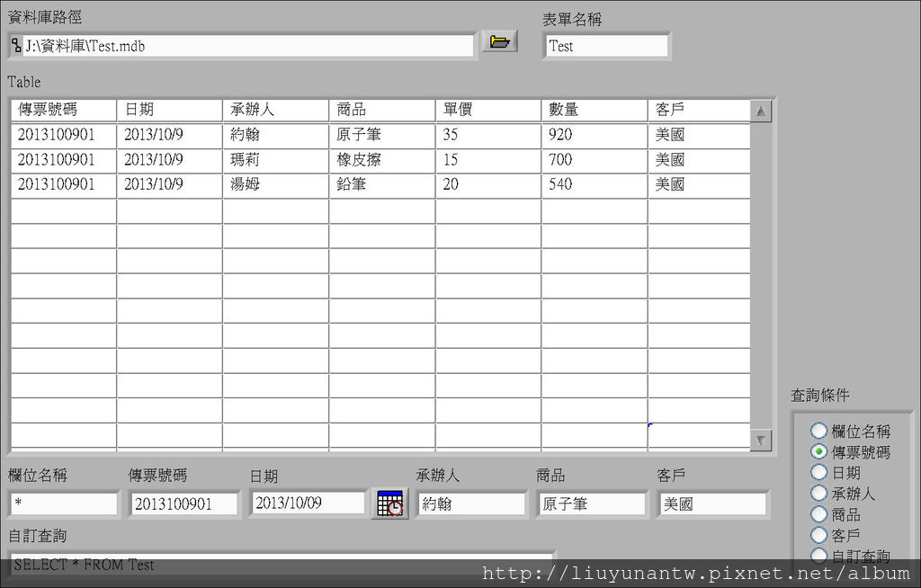
Task: Select the 自訂查詢 query condition radio
Action: [818, 556]
